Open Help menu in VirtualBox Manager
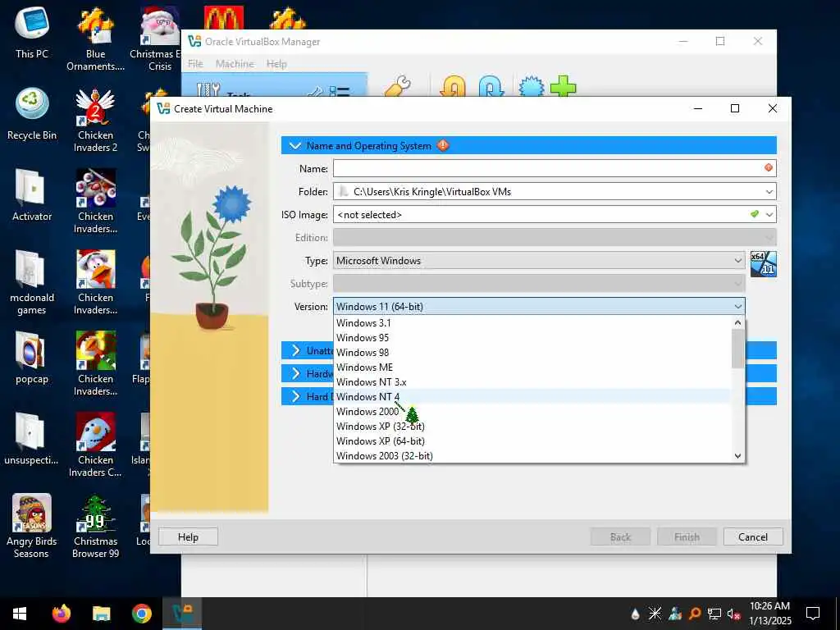840x630 pixels. point(276,64)
